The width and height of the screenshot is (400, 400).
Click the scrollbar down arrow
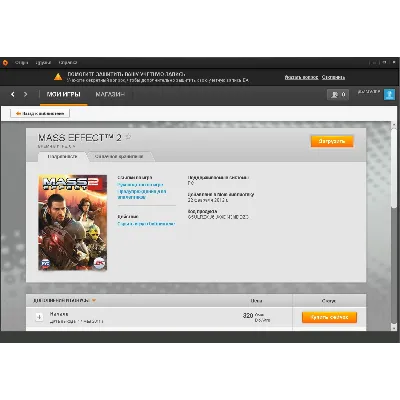pyautogui.click(x=394, y=328)
